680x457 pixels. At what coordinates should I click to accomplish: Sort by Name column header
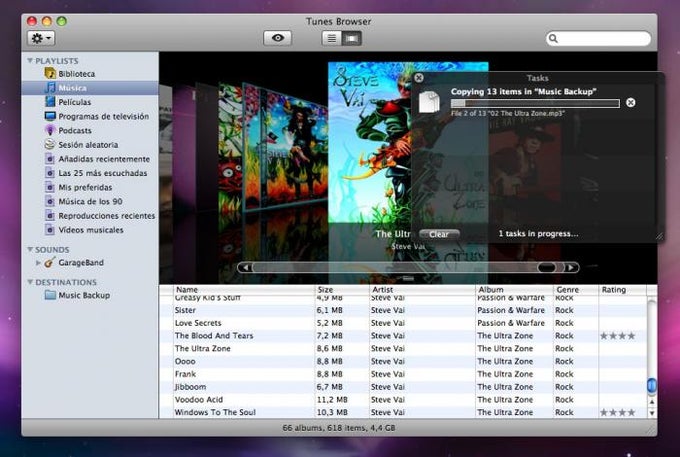[244, 290]
